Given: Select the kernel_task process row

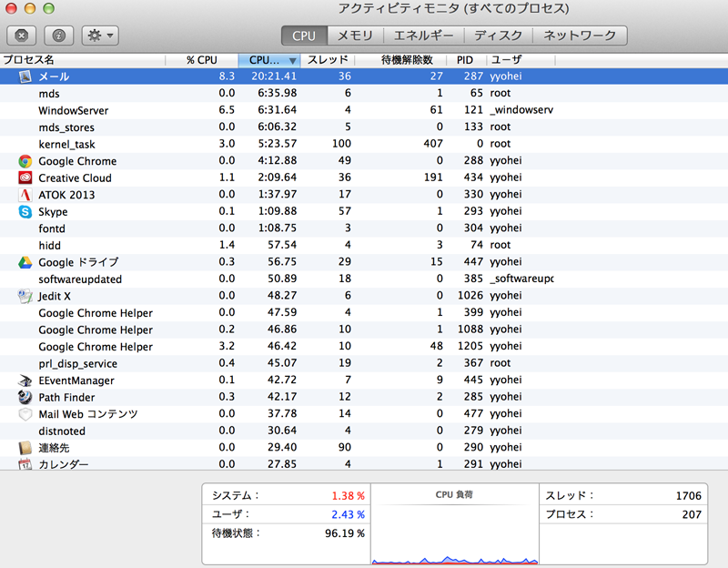Looking at the screenshot, I should [273, 145].
